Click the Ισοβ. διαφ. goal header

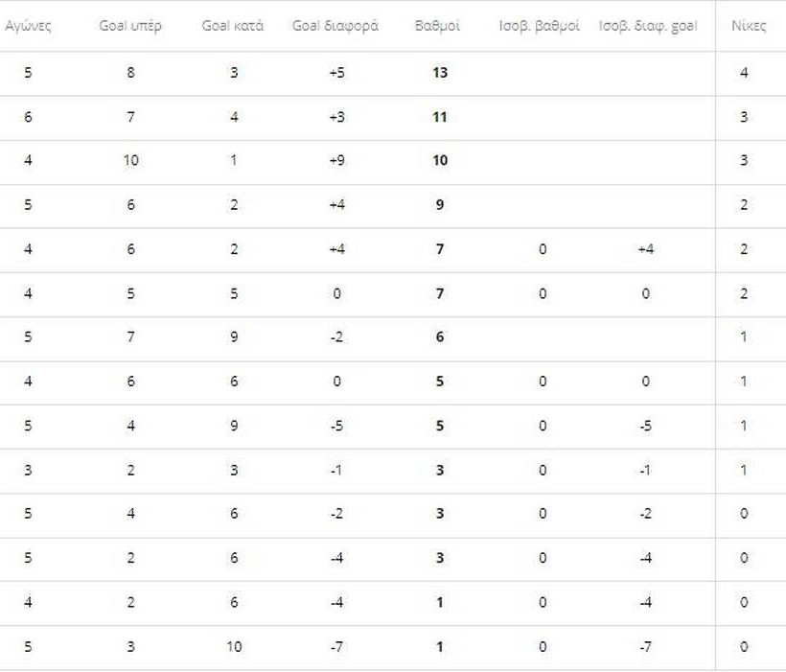tap(648, 26)
